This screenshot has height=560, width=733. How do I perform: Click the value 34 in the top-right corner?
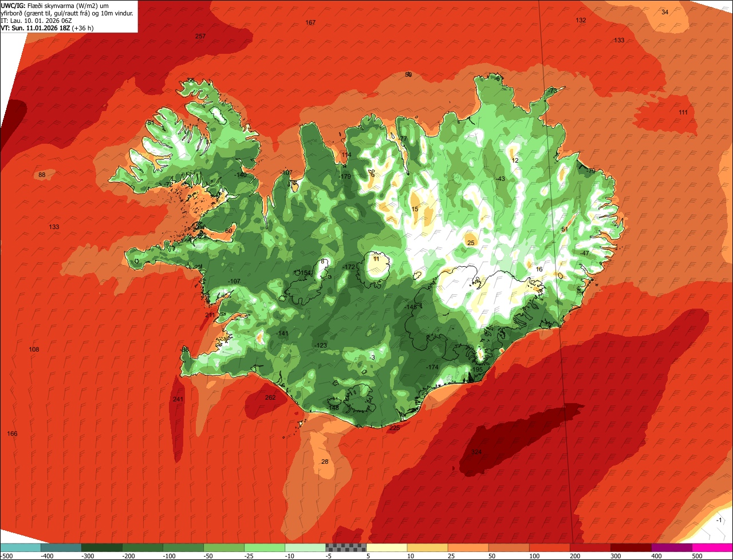click(665, 12)
